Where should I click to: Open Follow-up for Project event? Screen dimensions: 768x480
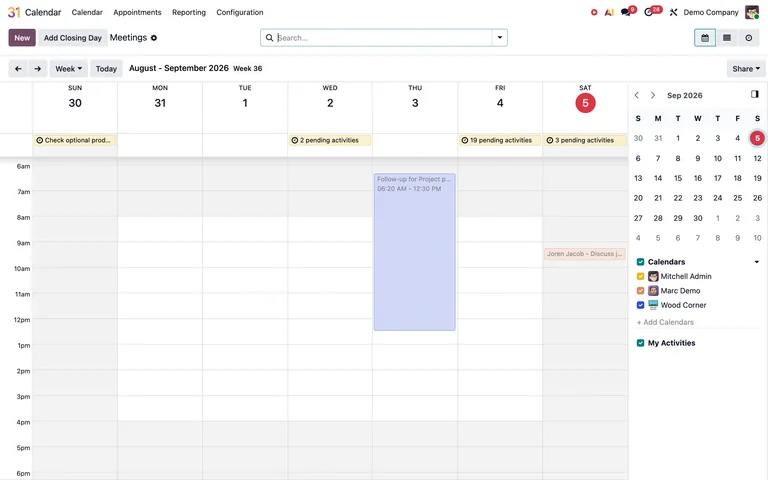(414, 252)
